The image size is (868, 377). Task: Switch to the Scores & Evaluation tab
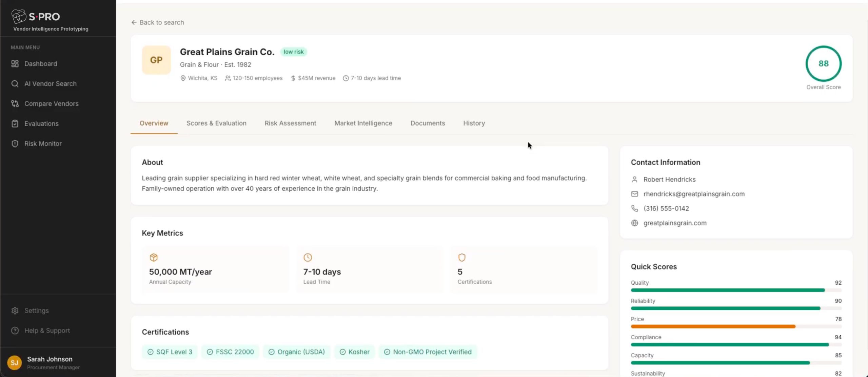pyautogui.click(x=216, y=123)
